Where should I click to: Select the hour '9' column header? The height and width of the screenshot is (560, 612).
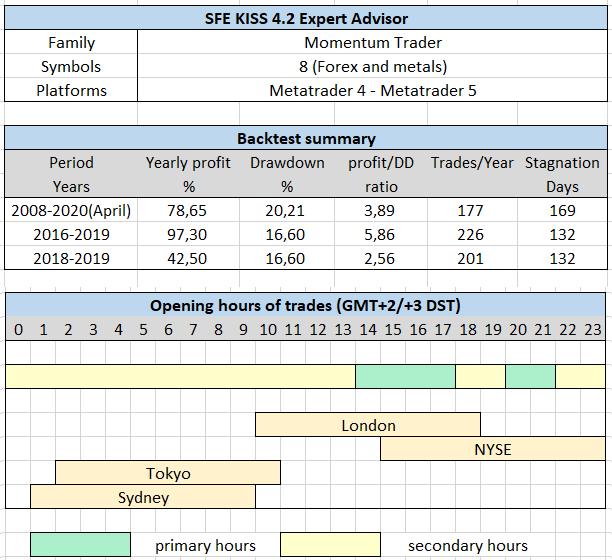(243, 329)
